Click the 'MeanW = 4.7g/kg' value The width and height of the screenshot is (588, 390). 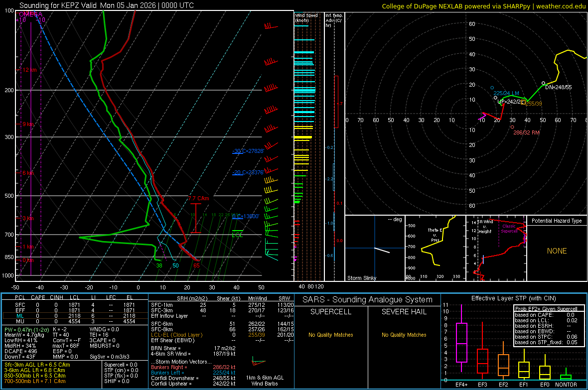[x=24, y=335]
